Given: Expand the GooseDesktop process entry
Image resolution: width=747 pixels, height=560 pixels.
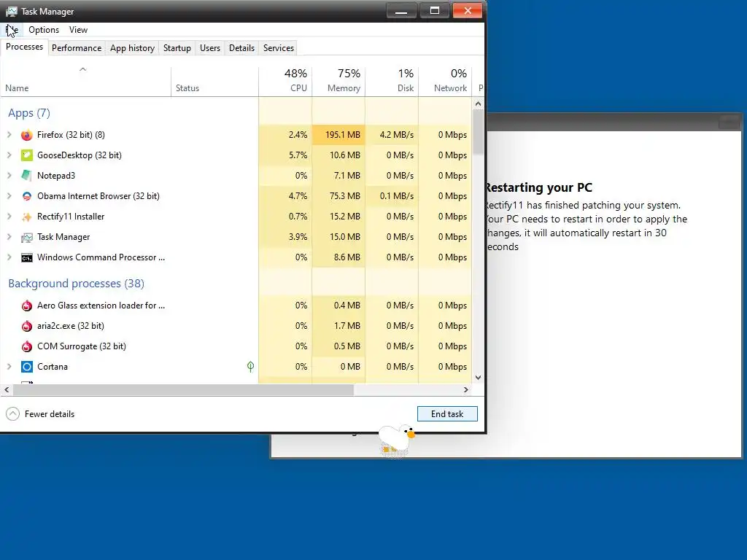Looking at the screenshot, I should point(9,155).
